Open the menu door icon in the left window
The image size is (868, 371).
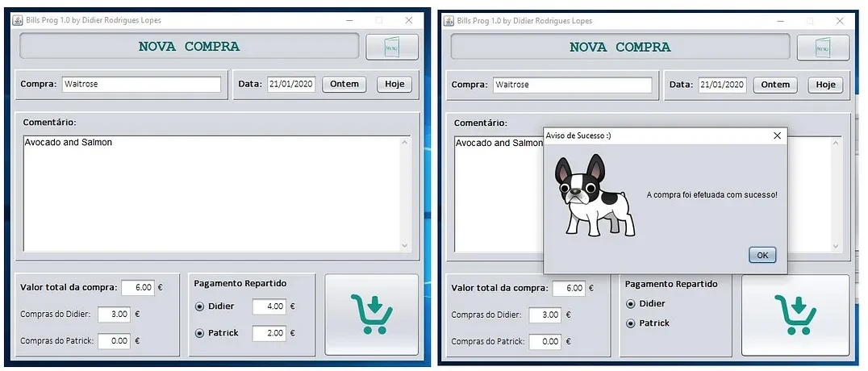pyautogui.click(x=392, y=47)
